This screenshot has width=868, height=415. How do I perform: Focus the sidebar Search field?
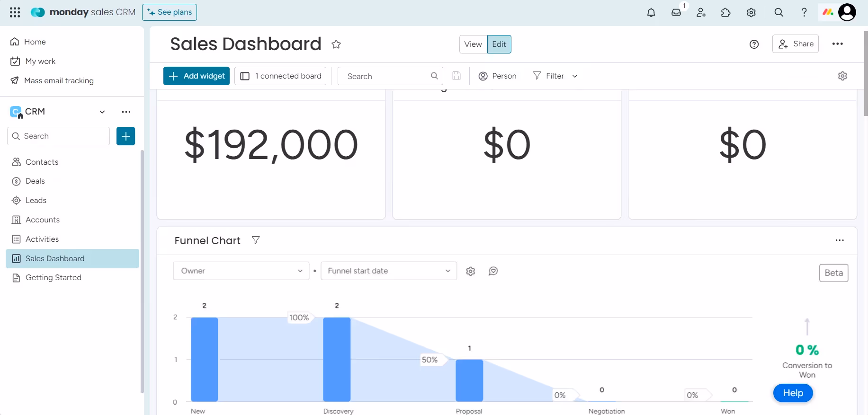[59, 136]
